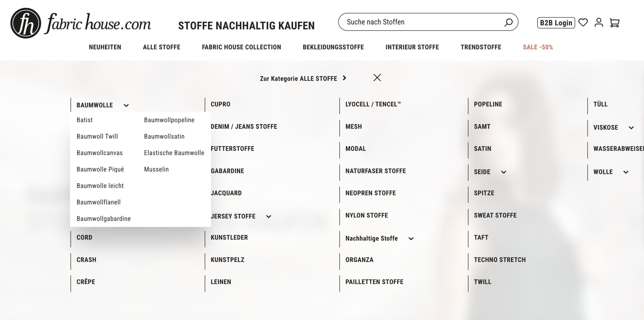Image resolution: width=644 pixels, height=320 pixels.
Task: Open the LYOCELL / TENCEL category
Action: (373, 104)
